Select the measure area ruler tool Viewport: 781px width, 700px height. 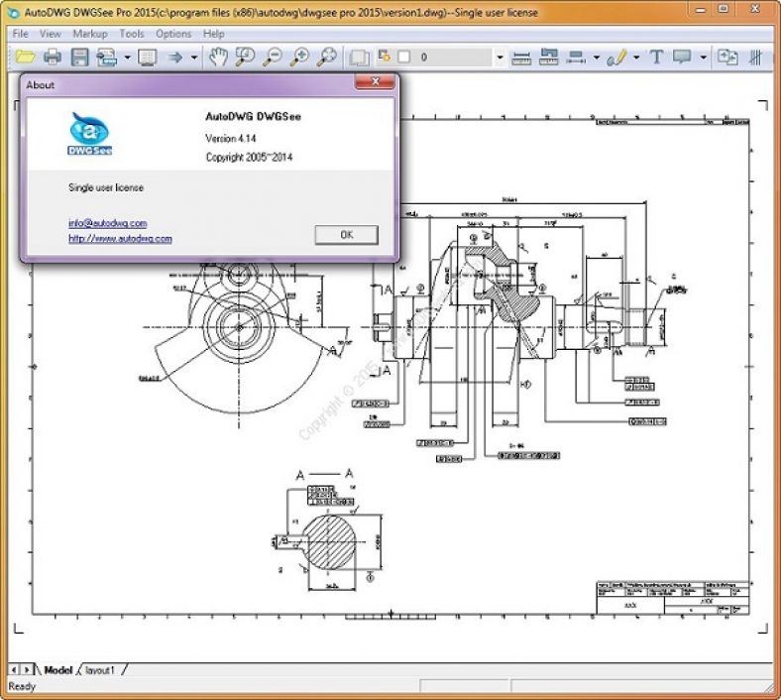[x=548, y=57]
